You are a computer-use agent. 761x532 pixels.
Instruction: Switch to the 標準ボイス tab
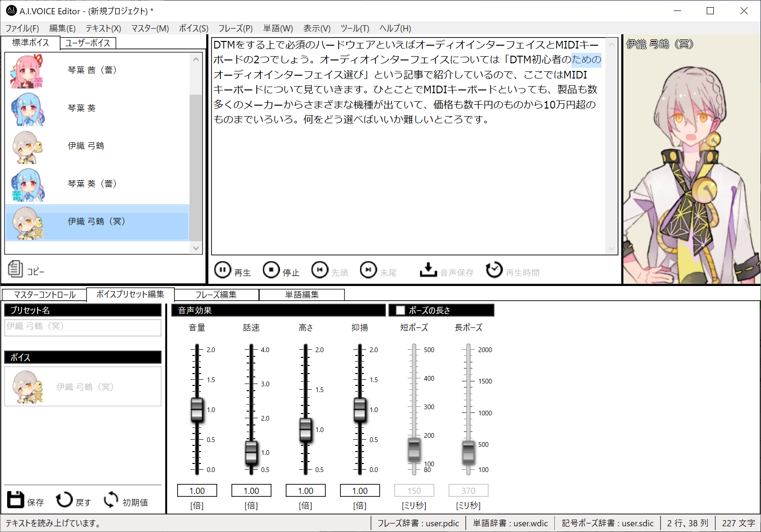(x=30, y=42)
